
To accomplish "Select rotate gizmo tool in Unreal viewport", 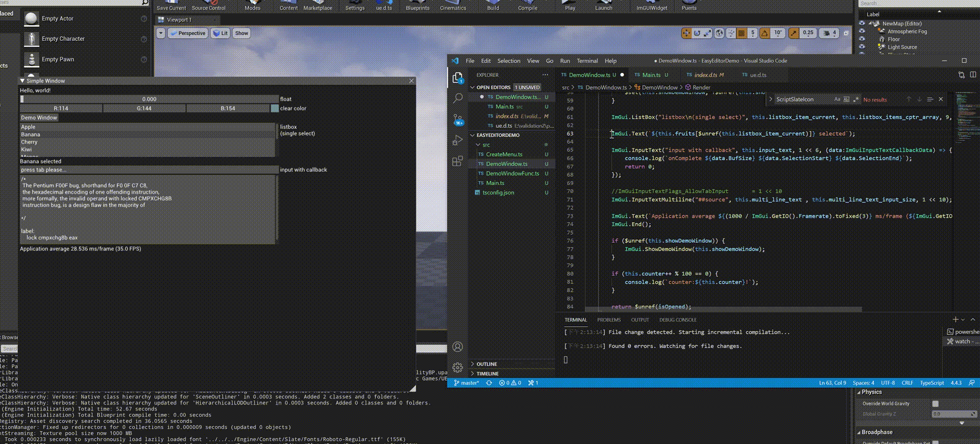I will click(697, 33).
